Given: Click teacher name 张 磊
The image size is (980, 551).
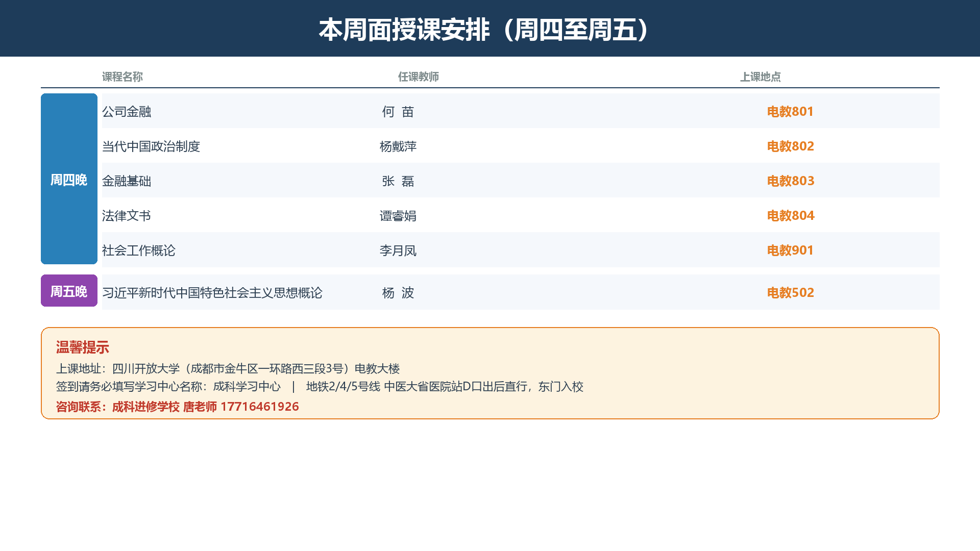Looking at the screenshot, I should (398, 181).
